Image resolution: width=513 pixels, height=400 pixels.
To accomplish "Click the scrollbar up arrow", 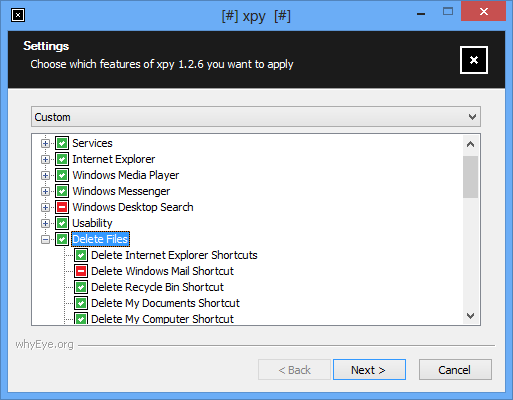I will point(470,145).
